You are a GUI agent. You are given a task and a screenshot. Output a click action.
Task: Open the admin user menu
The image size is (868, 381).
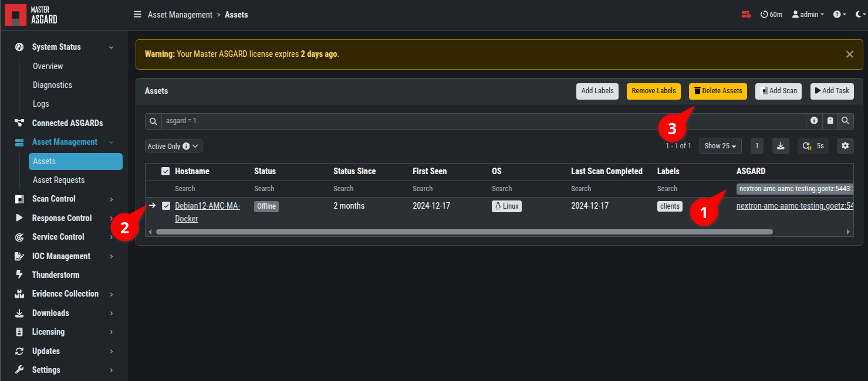coord(808,15)
